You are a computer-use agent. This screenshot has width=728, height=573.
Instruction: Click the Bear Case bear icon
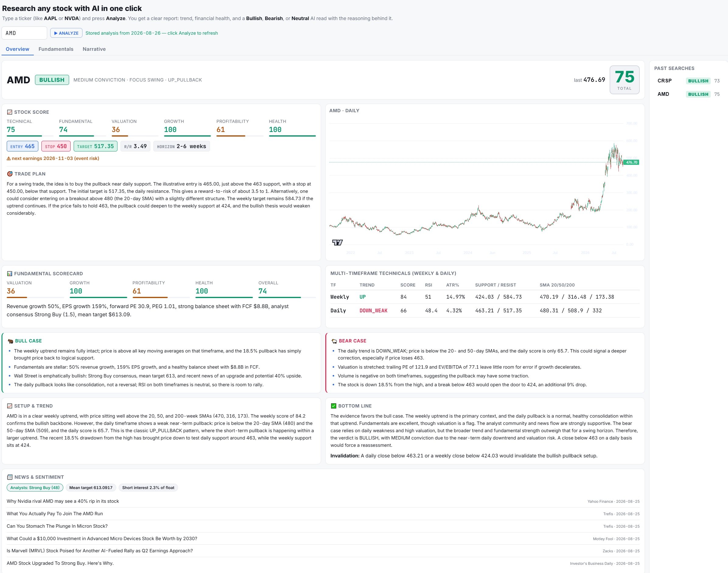point(334,341)
